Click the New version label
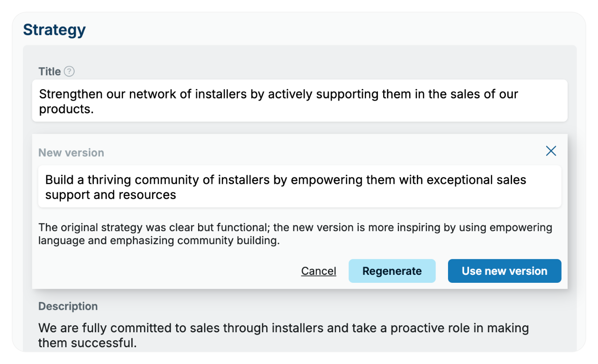The height and width of the screenshot is (364, 598). point(71,153)
